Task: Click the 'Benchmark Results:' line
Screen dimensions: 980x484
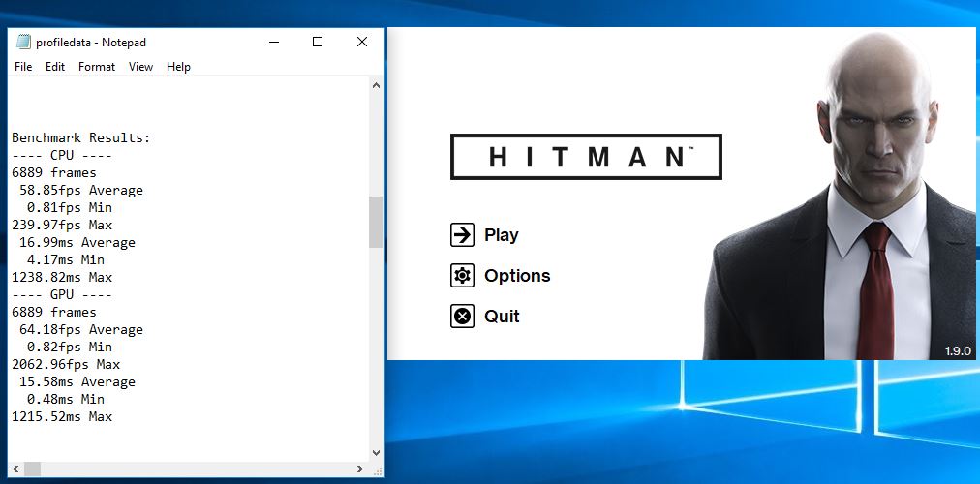Action: [81, 138]
